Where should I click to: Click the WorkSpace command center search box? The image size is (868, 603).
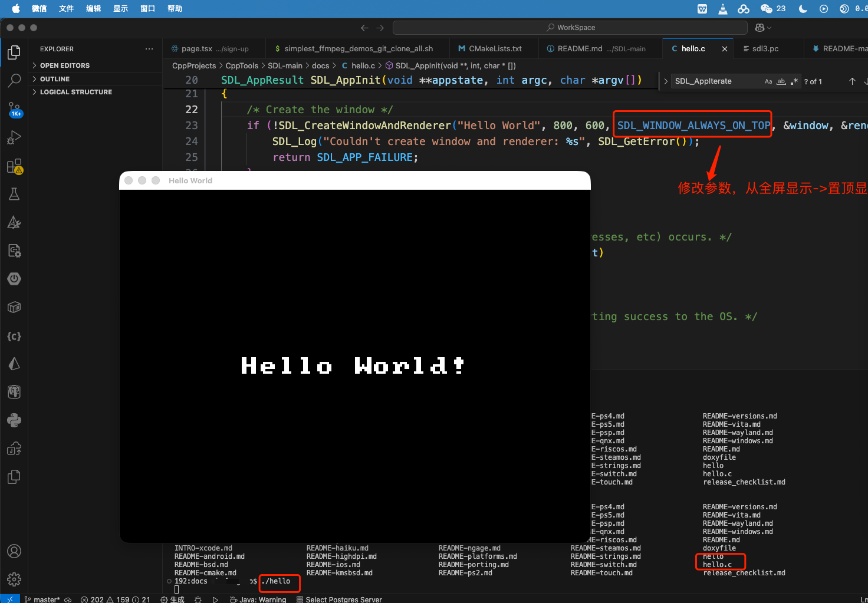coord(570,28)
